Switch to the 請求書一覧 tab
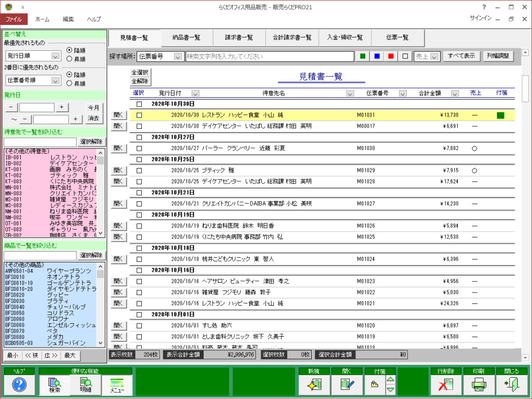The width and height of the screenshot is (532, 399). [x=239, y=37]
